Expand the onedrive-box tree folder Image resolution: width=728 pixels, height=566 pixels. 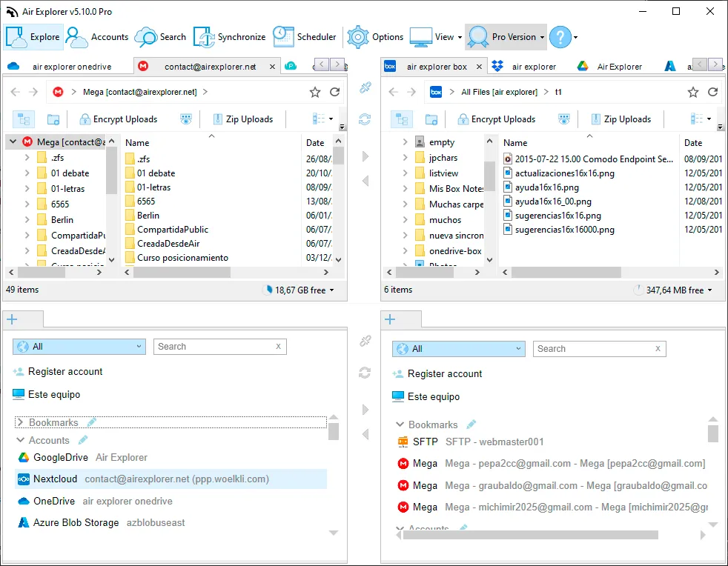(x=405, y=250)
